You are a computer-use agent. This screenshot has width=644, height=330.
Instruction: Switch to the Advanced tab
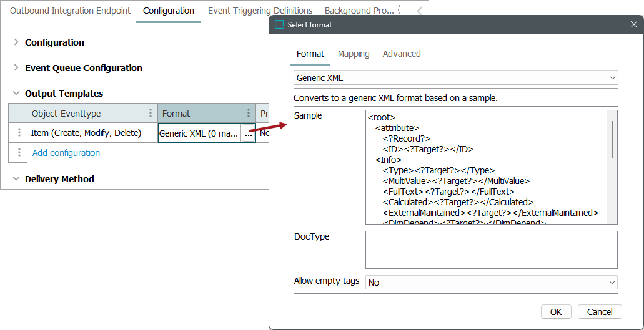click(x=402, y=54)
